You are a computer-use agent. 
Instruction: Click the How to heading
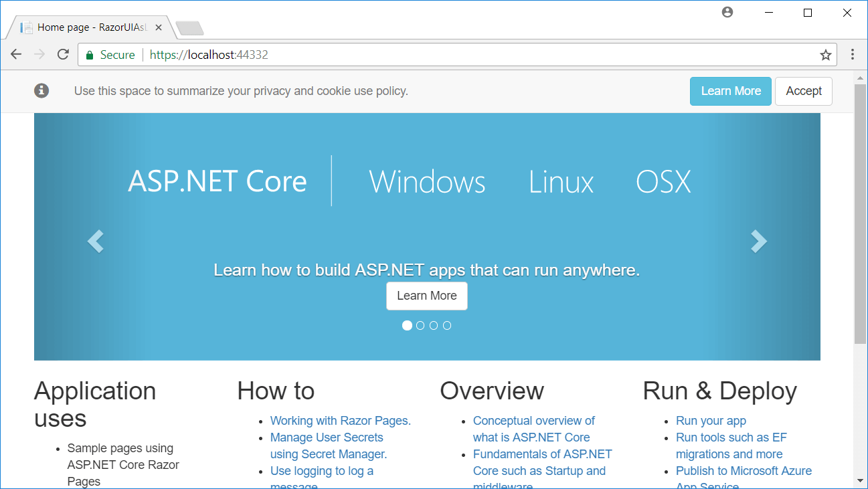point(276,391)
